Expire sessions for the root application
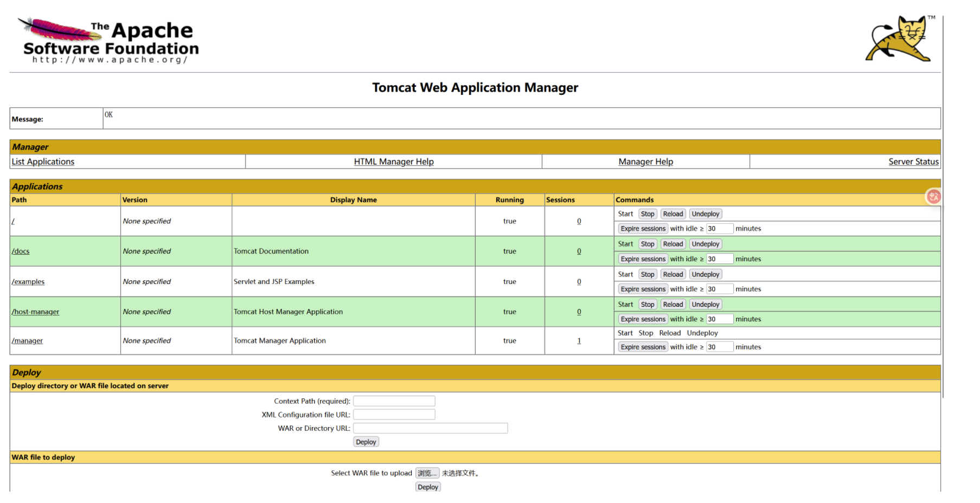Screen dimensions: 980x503 click(x=643, y=229)
